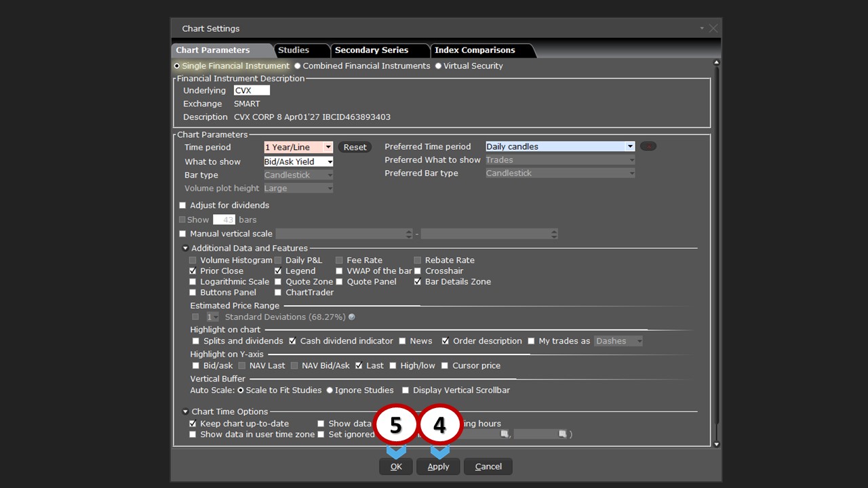This screenshot has width=868, height=488.
Task: Check the Crosshair option
Action: (x=417, y=270)
